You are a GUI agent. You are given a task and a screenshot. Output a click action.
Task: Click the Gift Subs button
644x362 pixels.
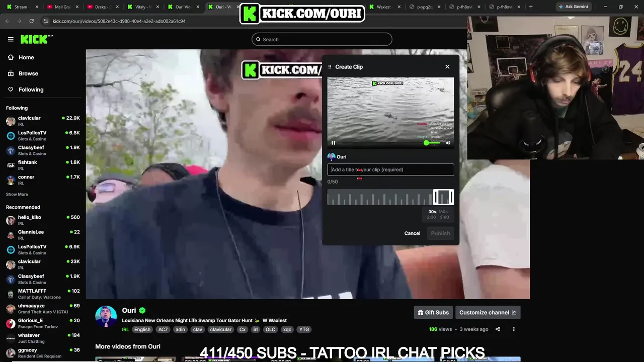coord(433,312)
